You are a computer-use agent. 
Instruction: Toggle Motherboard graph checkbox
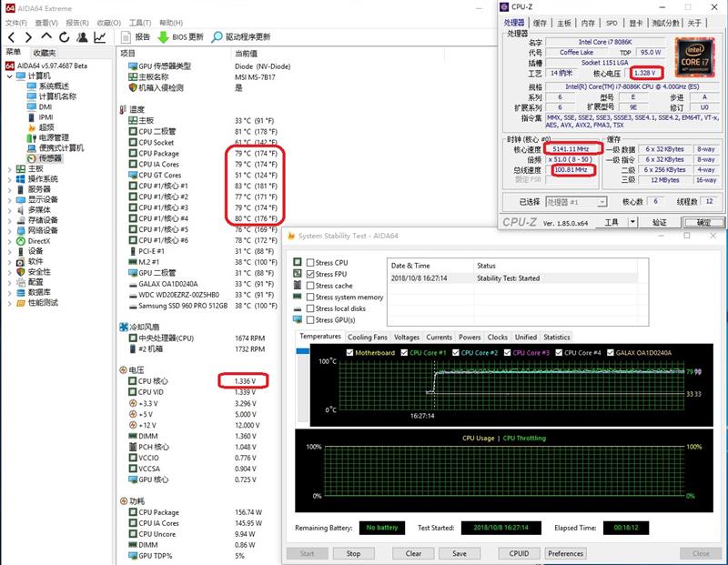point(349,353)
